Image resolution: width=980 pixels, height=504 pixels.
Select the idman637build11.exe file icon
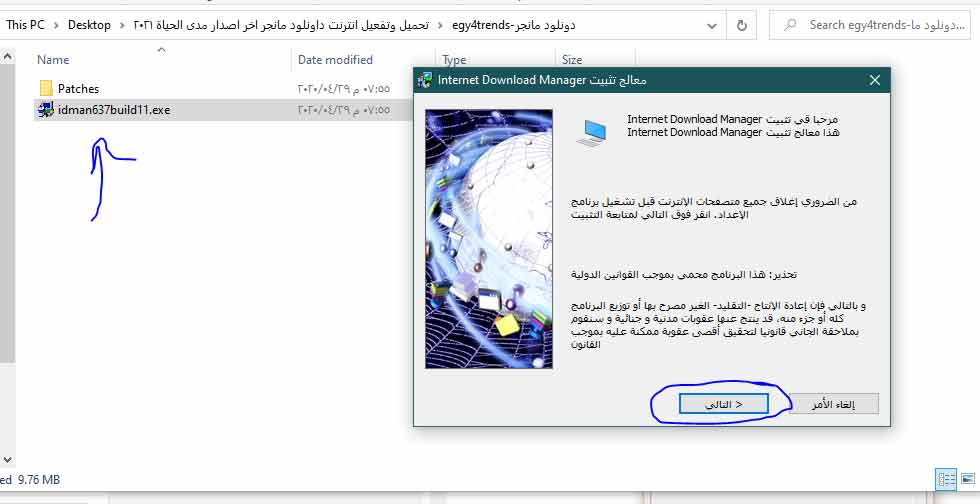coord(46,109)
